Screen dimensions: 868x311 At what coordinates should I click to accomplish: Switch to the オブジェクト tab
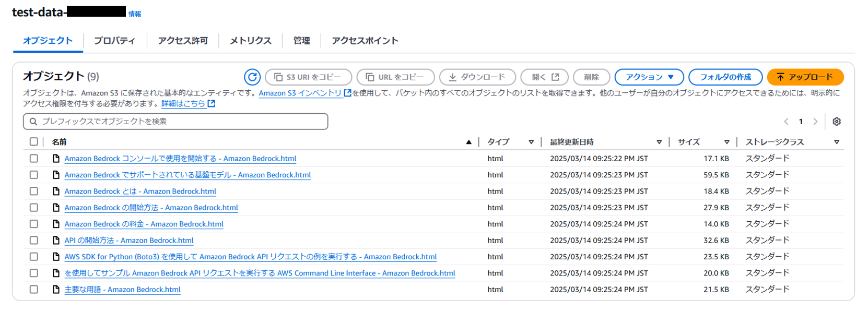pyautogui.click(x=48, y=41)
